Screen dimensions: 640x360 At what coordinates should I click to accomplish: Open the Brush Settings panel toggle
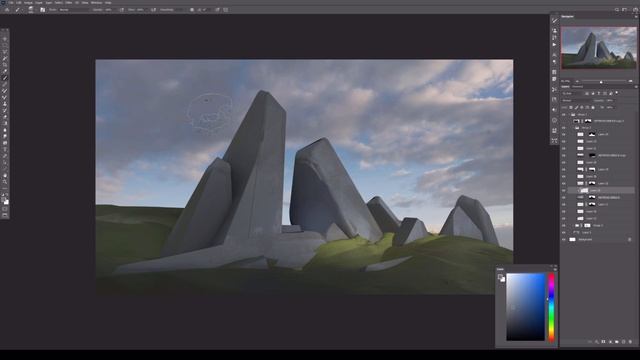click(x=42, y=9)
